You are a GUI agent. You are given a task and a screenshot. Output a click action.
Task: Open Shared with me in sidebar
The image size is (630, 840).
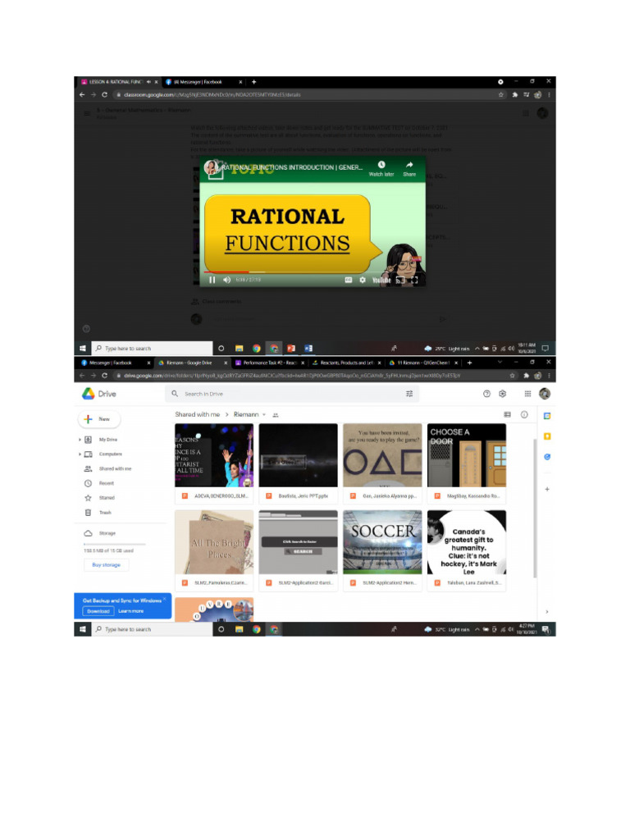tap(115, 468)
